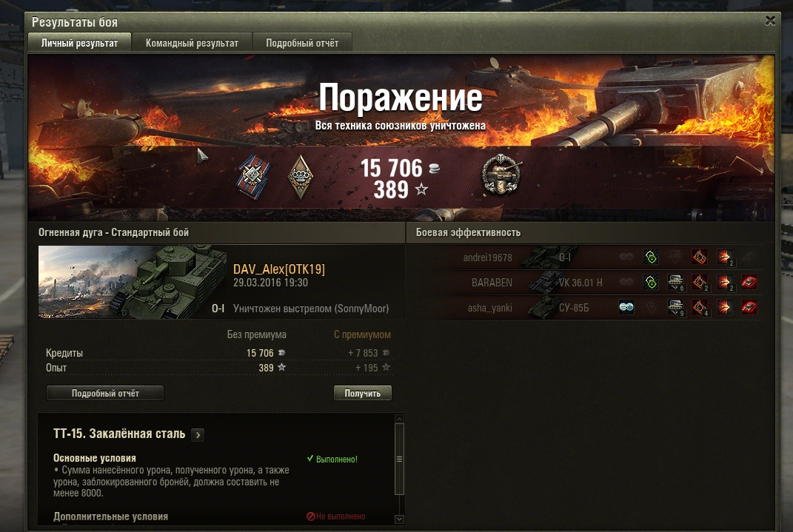The height and width of the screenshot is (532, 793).
Task: Click the mastery badge tank emblem
Action: coord(502,175)
